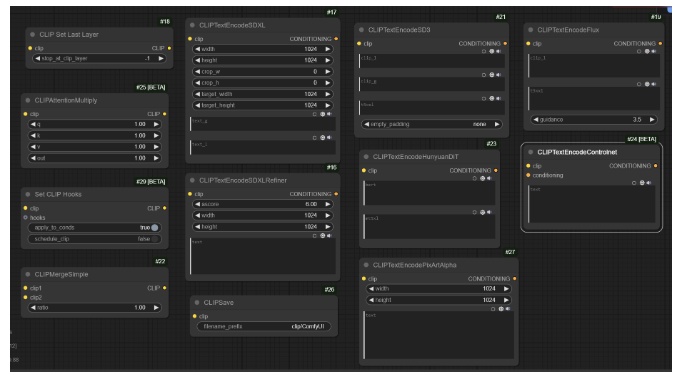
Task: Decrease stop_at_clip_layer with left arrow
Action: [38, 58]
